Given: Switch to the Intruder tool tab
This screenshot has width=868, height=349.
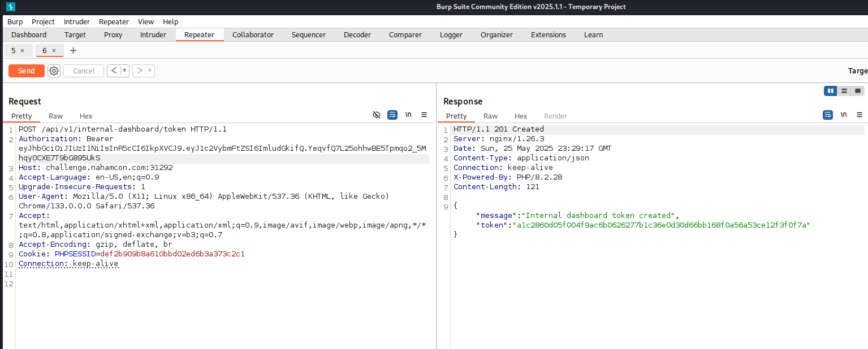Looking at the screenshot, I should [153, 34].
